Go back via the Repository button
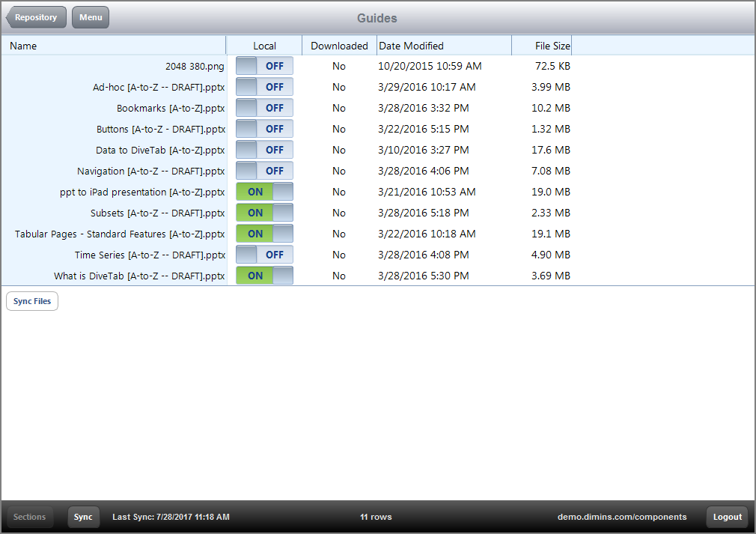756x534 pixels. [x=35, y=16]
